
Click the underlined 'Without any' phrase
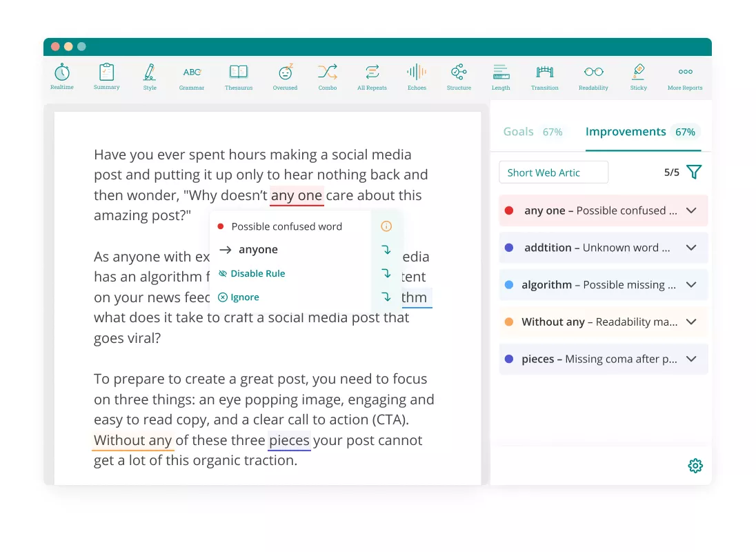tap(132, 440)
